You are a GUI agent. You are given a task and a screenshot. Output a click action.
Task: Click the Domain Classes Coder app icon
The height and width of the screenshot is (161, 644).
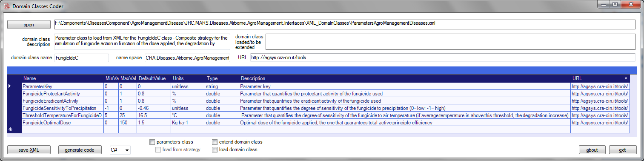tap(6, 6)
